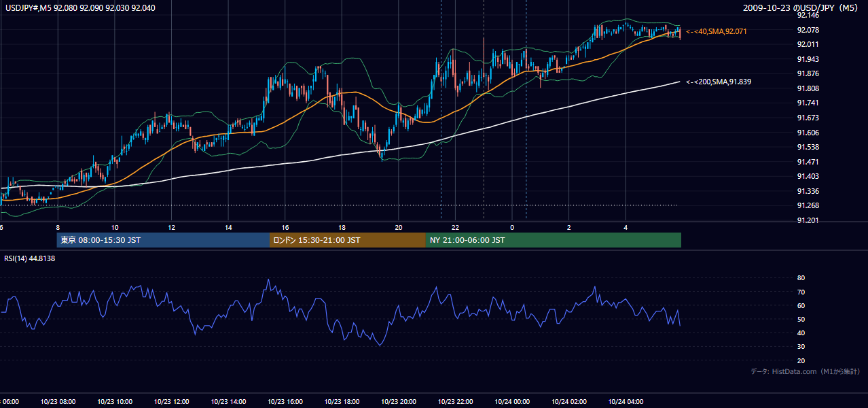Click hour label 22 on price chart axis
Image resolution: width=868 pixels, height=408 pixels.
pyautogui.click(x=455, y=227)
